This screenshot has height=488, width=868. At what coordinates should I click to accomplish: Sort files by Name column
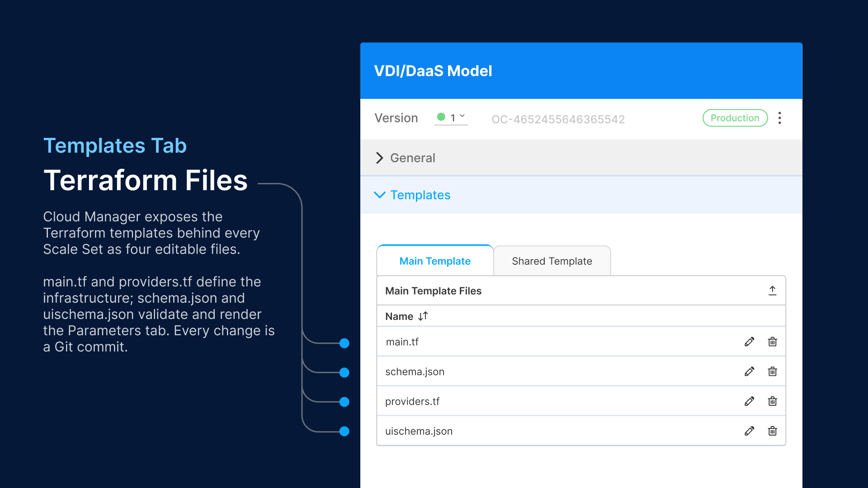[423, 316]
